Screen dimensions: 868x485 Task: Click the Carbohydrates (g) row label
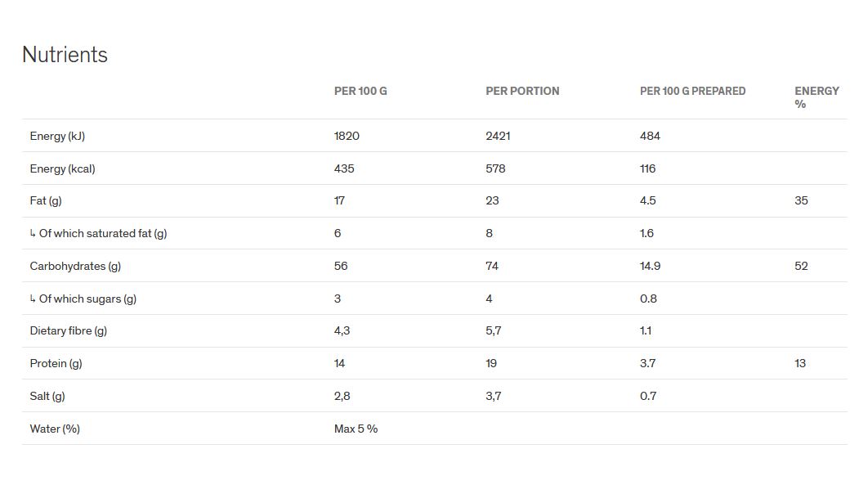[75, 266]
